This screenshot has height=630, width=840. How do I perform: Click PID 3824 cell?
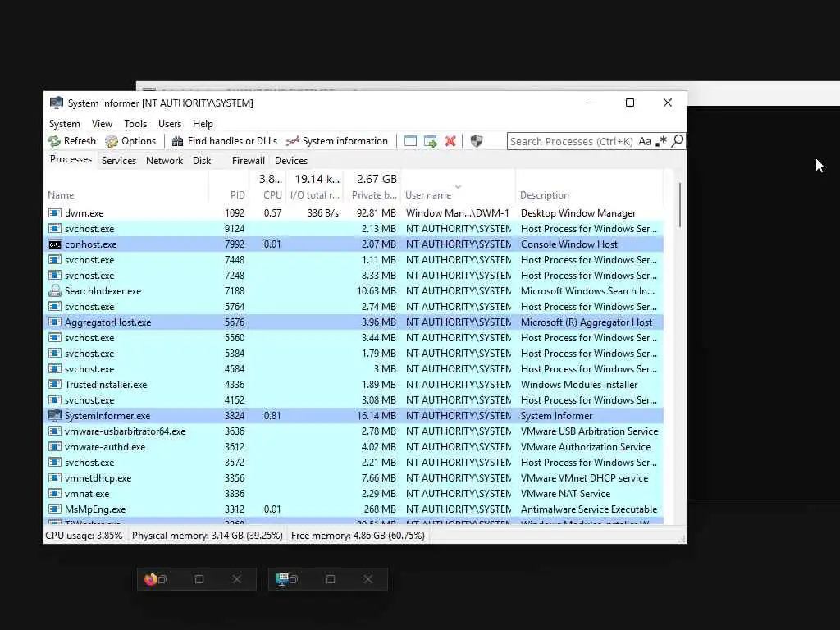[x=234, y=416]
